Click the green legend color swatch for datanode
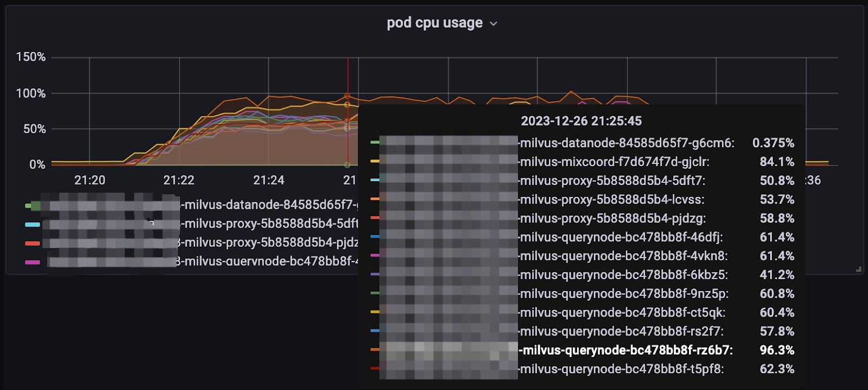The width and height of the screenshot is (868, 390). tap(32, 206)
